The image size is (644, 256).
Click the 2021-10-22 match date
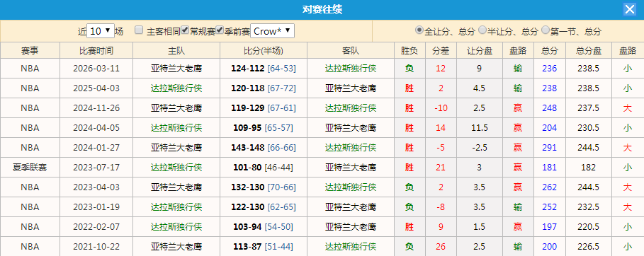[x=96, y=247]
